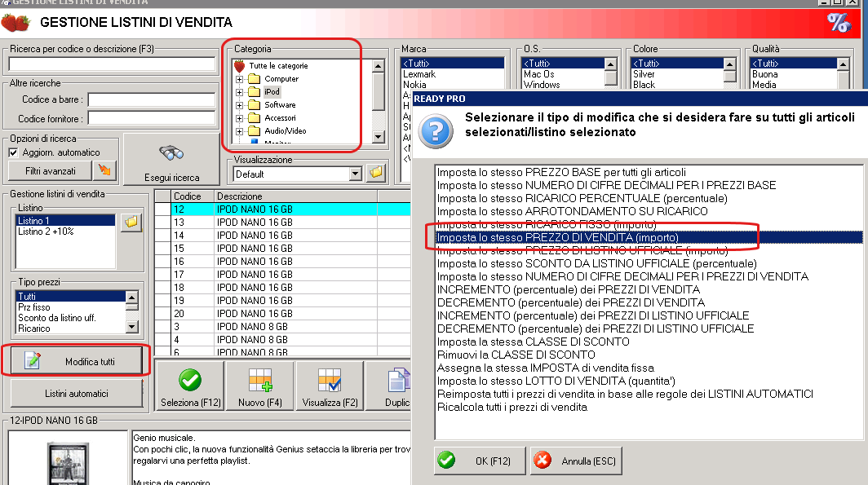Screen dimensions: 868x485
Task: Select row with code 20
Action: pos(283,314)
